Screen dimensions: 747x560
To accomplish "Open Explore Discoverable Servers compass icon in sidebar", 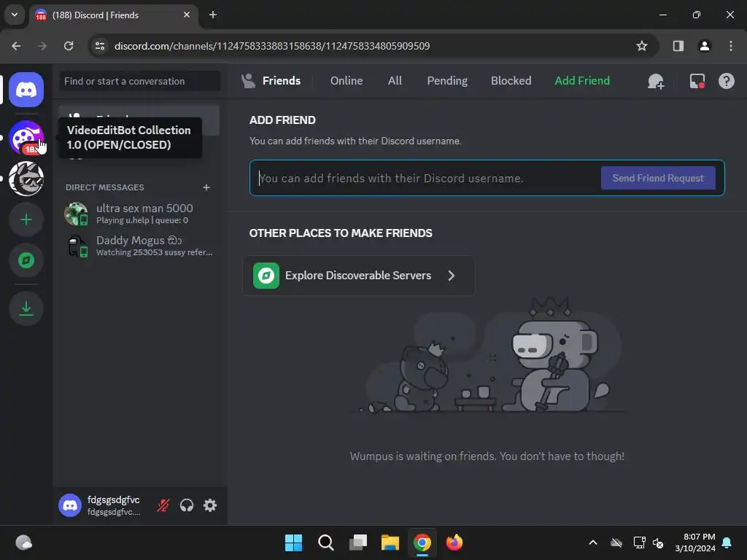I will point(26,260).
